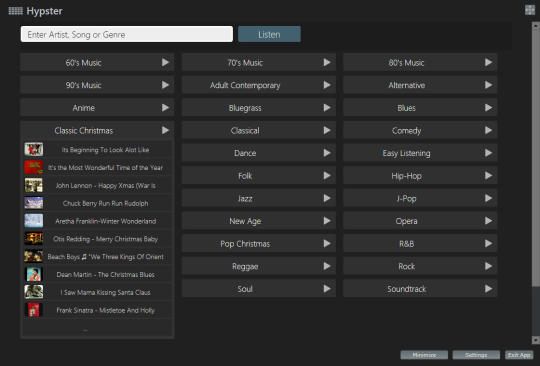The height and width of the screenshot is (366, 540).
Task: Start the Blues station play arrow
Action: pos(488,108)
